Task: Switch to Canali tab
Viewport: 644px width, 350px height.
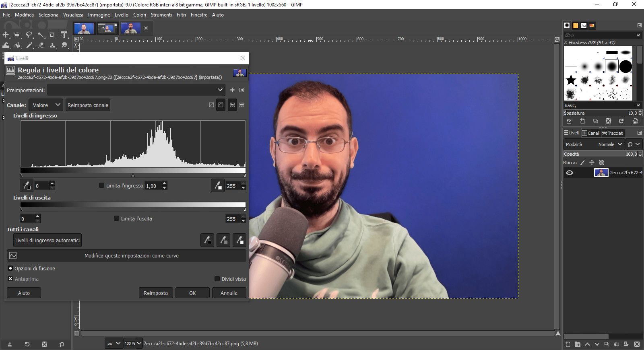Action: click(591, 133)
